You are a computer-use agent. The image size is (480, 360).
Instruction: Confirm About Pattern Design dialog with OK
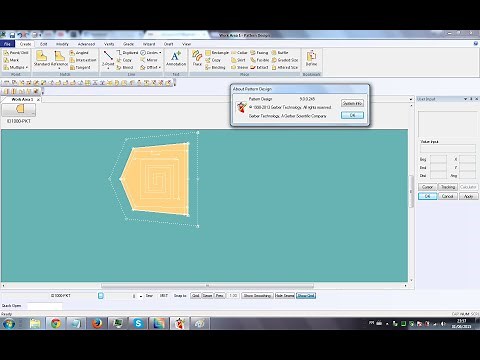(352, 115)
